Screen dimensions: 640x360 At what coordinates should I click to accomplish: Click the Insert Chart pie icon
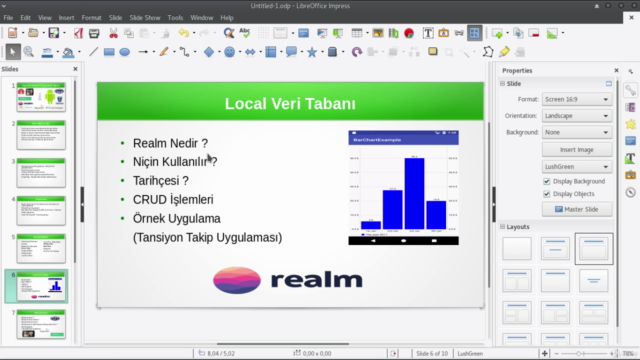409,33
